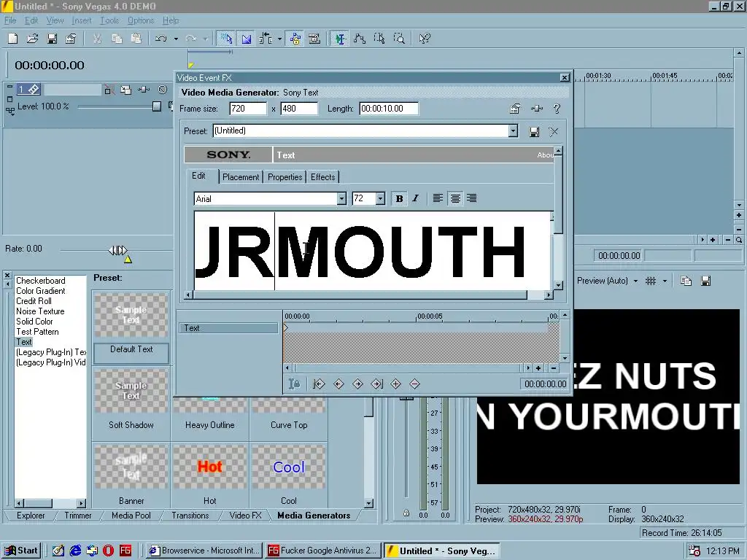Toggle Italic text formatting
The width and height of the screenshot is (747, 560).
pos(415,198)
